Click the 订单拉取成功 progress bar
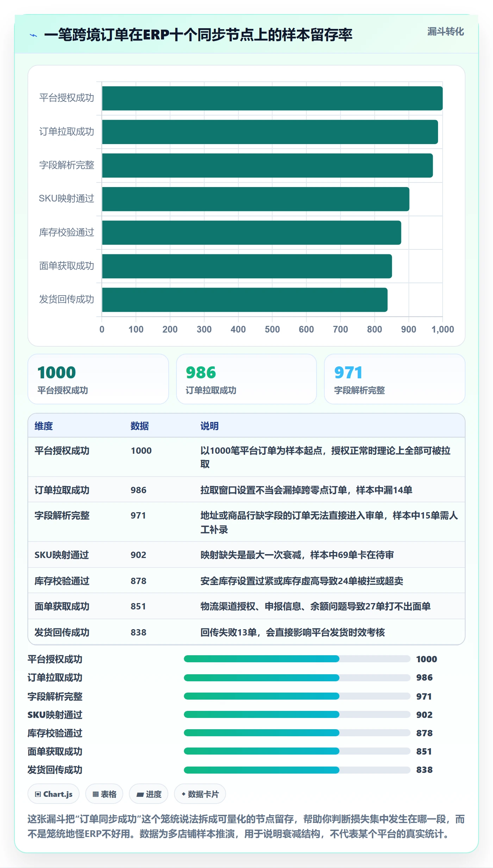The height and width of the screenshot is (868, 493). point(297,677)
